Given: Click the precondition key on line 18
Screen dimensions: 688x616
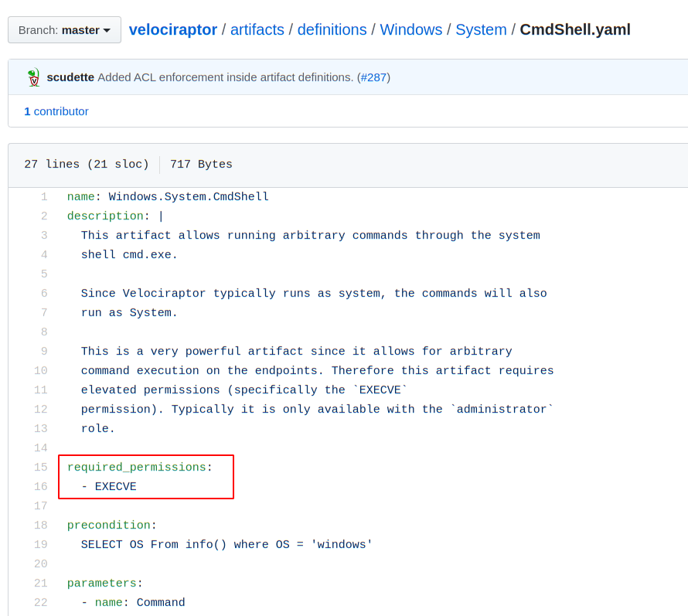Looking at the screenshot, I should pyautogui.click(x=108, y=526).
